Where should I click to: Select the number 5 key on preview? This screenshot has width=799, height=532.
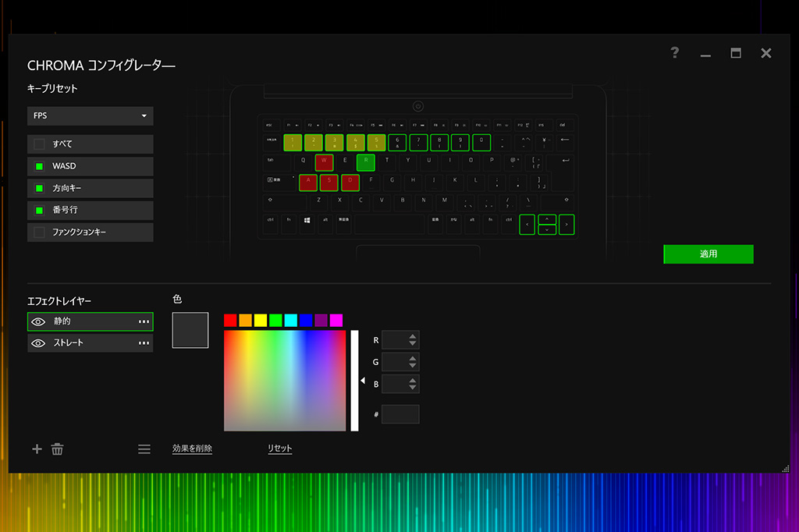coord(376,143)
